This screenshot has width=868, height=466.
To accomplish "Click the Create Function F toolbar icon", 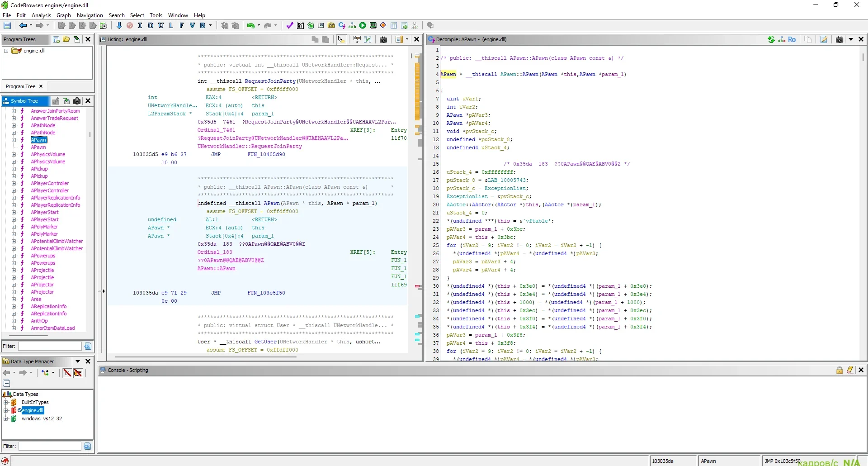I will click(x=181, y=26).
